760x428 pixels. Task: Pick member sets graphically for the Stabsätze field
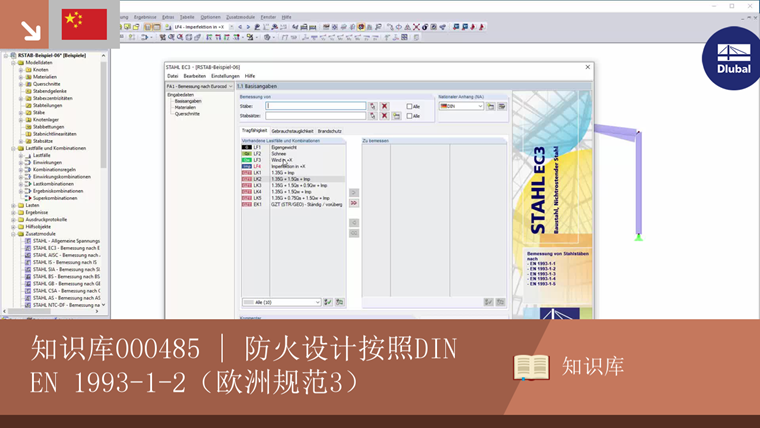coord(373,116)
